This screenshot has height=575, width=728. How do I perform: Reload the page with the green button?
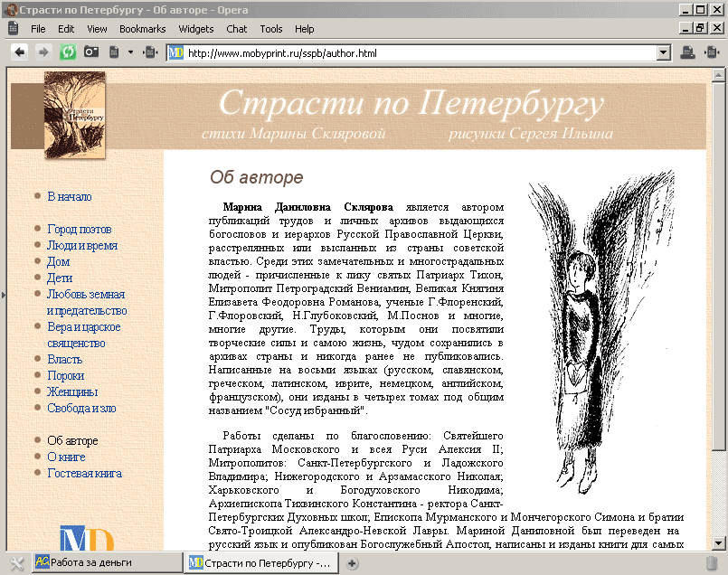coord(68,52)
